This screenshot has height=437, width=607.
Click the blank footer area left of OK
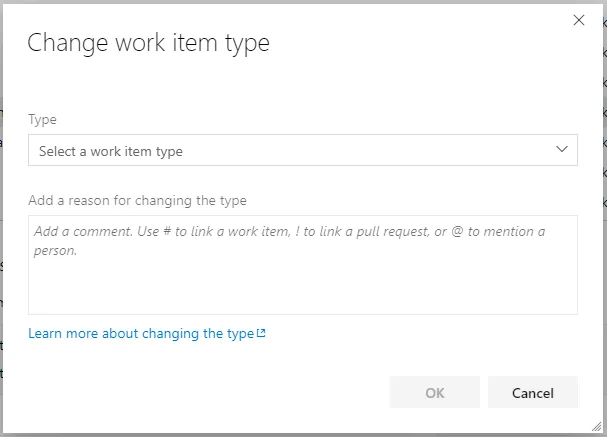(x=200, y=393)
